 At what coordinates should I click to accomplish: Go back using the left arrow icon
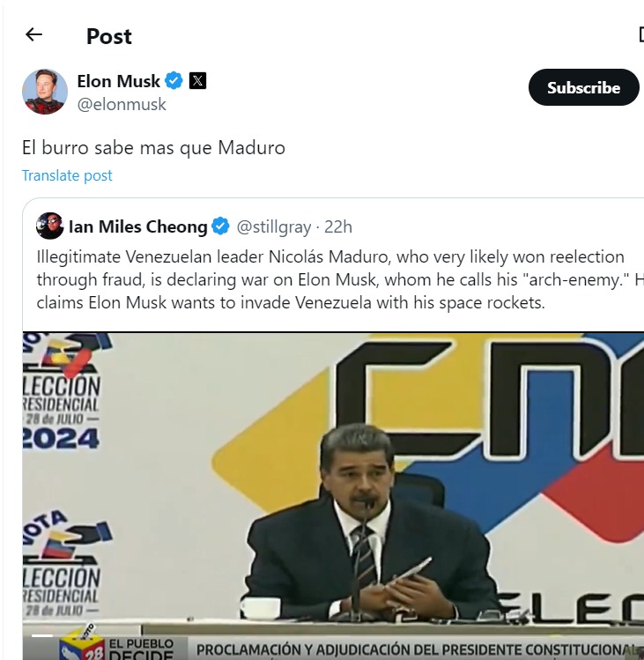pyautogui.click(x=33, y=34)
